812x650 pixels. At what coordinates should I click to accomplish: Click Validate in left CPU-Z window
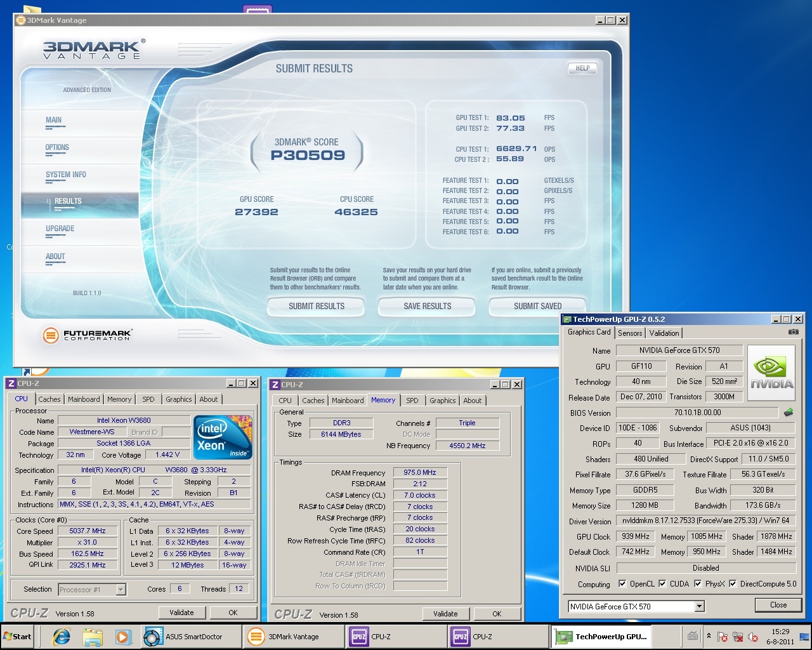point(181,613)
